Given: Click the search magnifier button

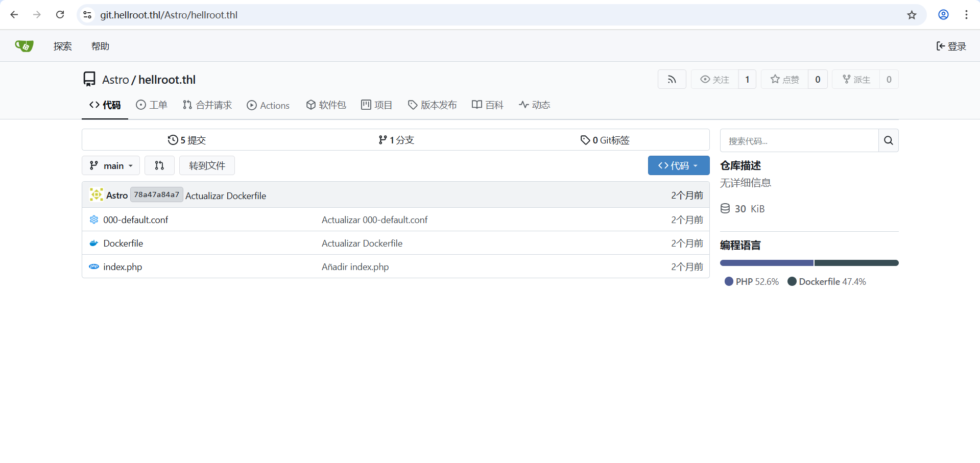Looking at the screenshot, I should point(888,140).
